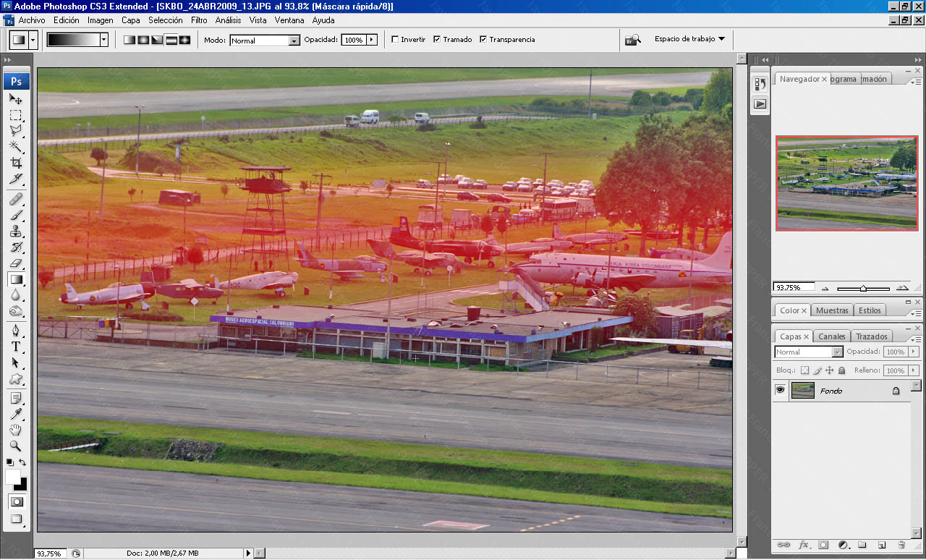
Task: Click the Navegador preview thumbnail
Action: [846, 183]
